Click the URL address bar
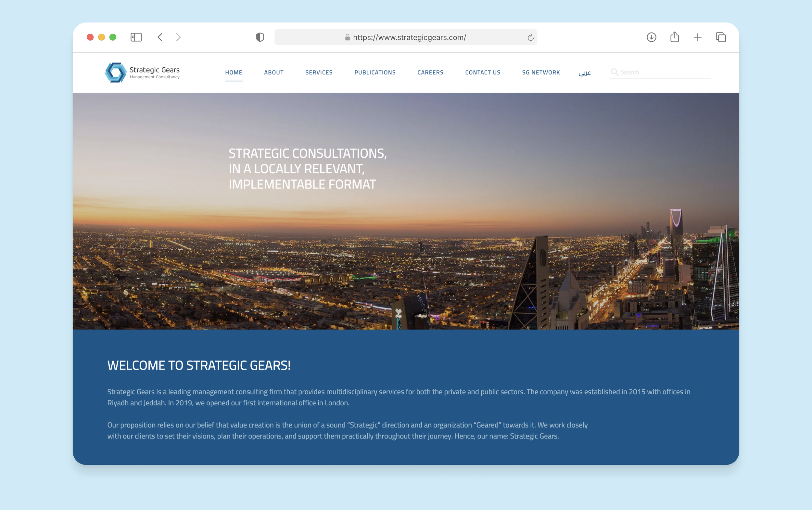Image resolution: width=812 pixels, height=510 pixels. click(405, 37)
